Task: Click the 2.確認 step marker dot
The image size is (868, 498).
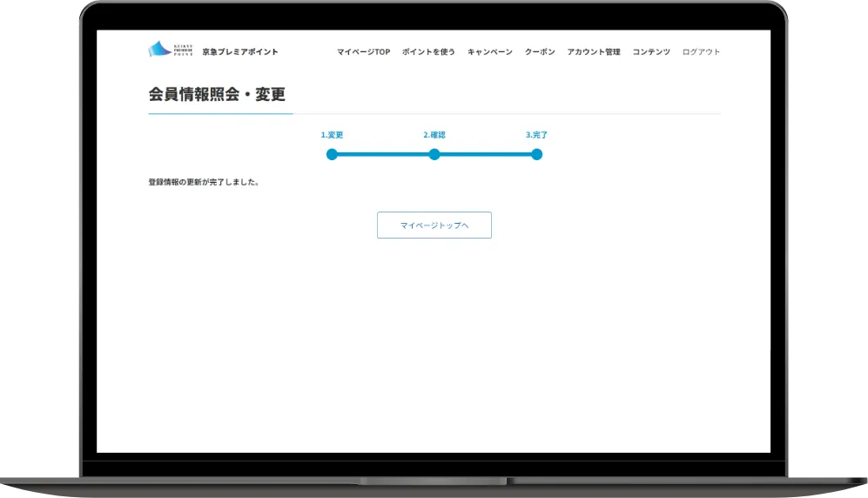Action: (x=434, y=154)
